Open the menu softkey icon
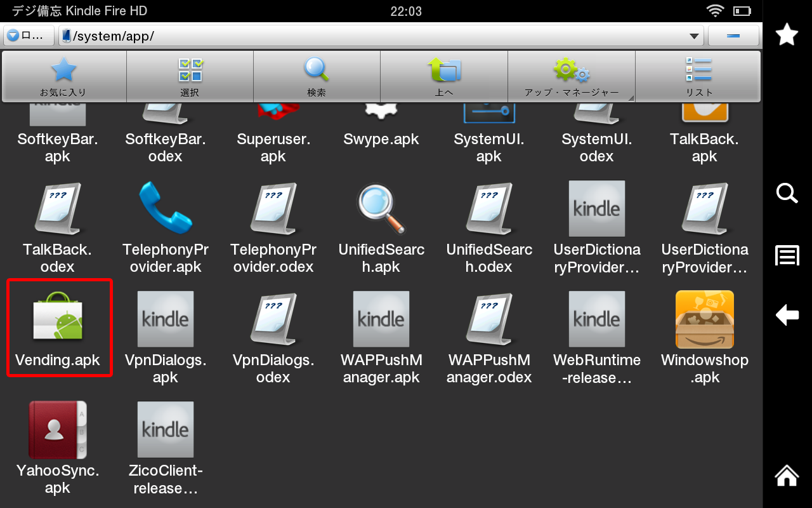The width and height of the screenshot is (812, 508). coord(787,256)
